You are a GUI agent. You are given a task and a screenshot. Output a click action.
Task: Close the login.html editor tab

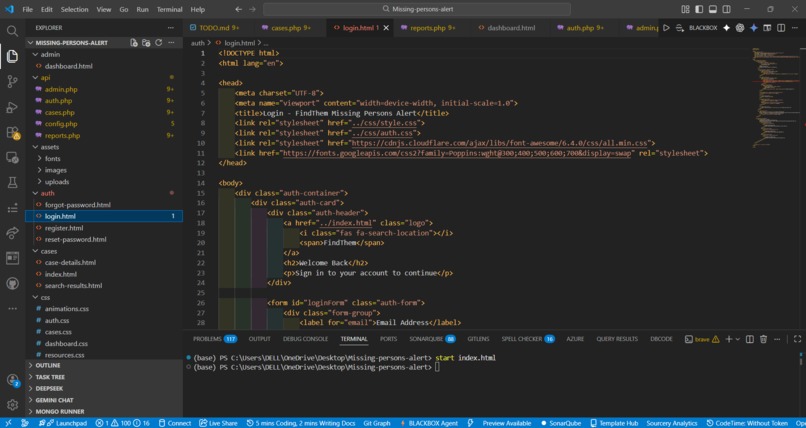[386, 28]
